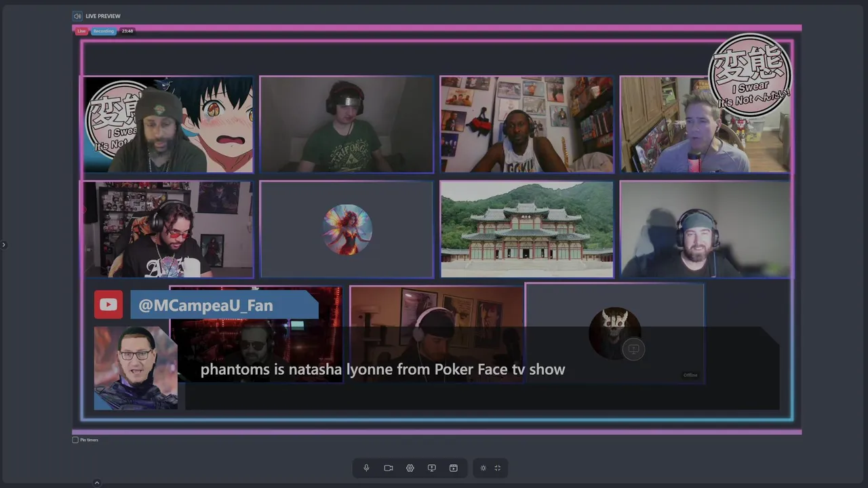Enable the Pin timers checkbox
The width and height of the screenshot is (868, 488).
[x=75, y=440]
